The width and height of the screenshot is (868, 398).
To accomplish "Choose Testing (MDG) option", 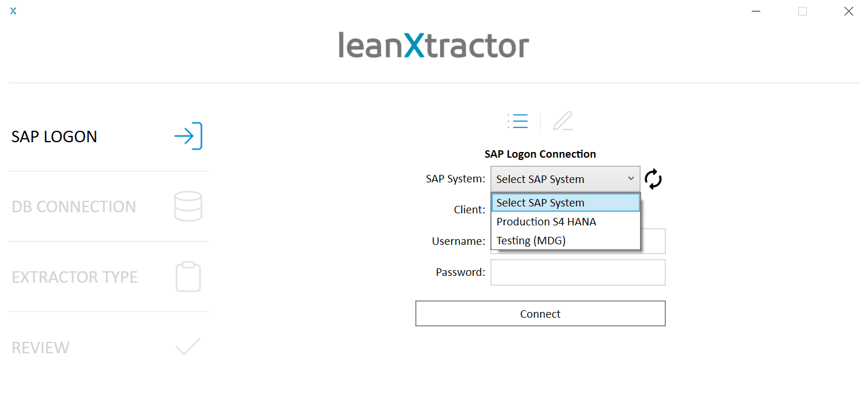I will (x=565, y=240).
